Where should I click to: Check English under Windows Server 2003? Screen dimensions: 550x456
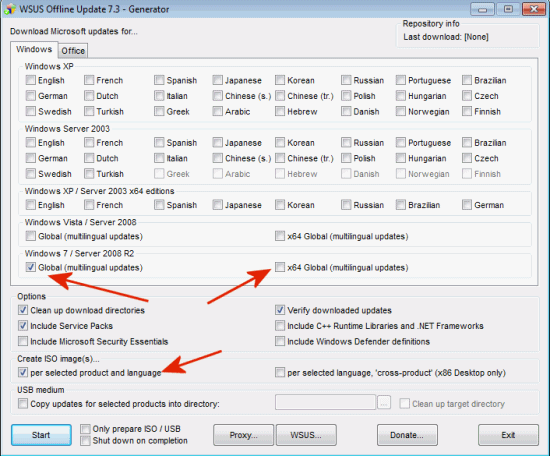point(31,142)
